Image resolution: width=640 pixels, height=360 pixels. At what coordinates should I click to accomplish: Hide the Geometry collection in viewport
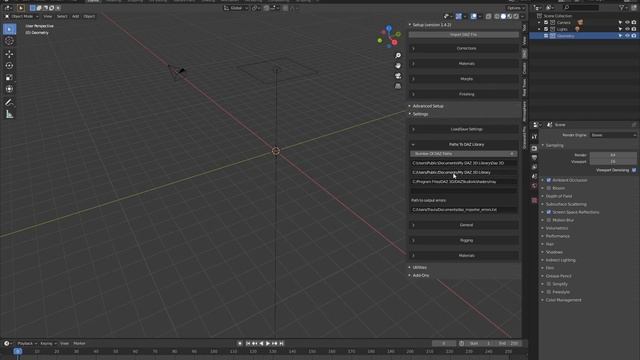[627, 36]
